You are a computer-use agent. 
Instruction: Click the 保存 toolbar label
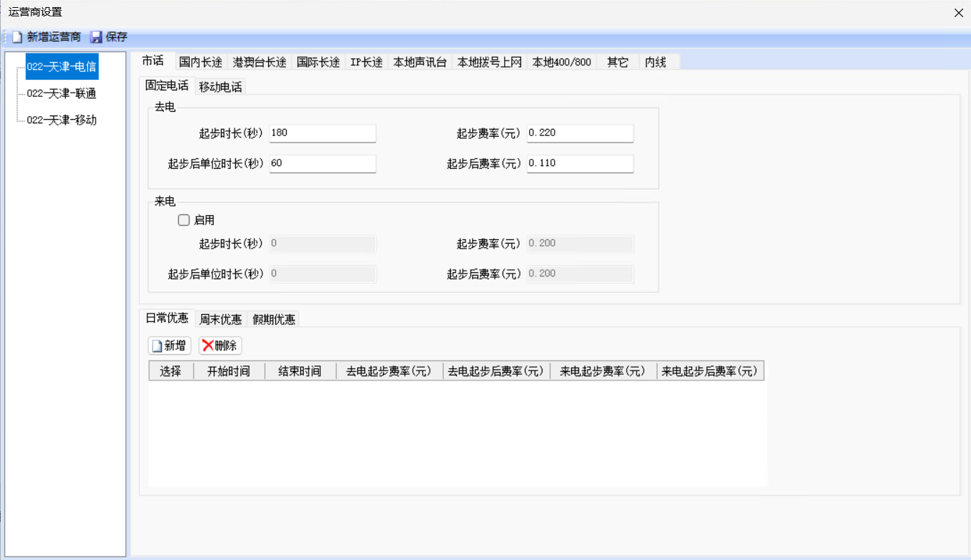pos(116,37)
